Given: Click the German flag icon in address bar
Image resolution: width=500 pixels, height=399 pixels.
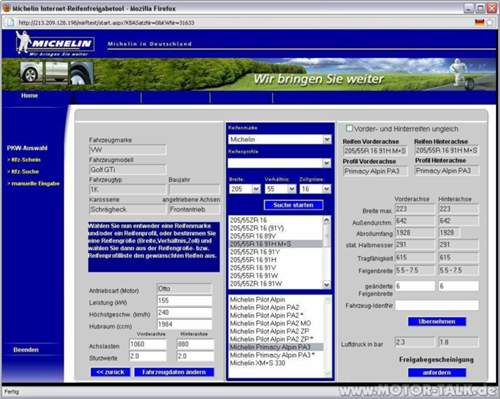Looking at the screenshot, I should tap(479, 22).
